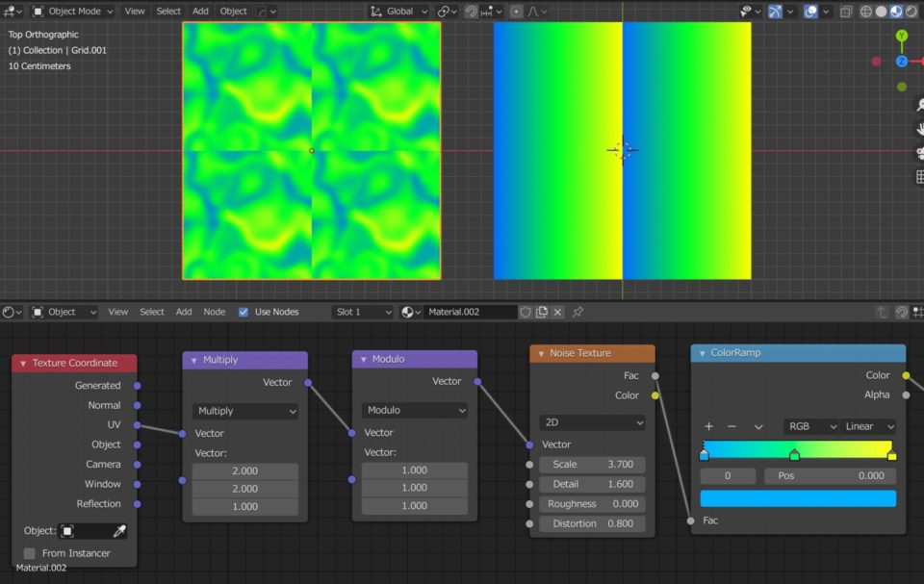
Task: Toggle the fake user shield for Material.002
Action: (526, 312)
